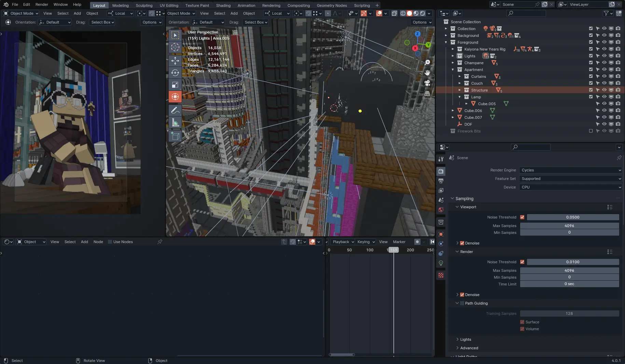Viewport: 625px width, 364px height.
Task: Activate the Scale tool
Action: (x=175, y=85)
